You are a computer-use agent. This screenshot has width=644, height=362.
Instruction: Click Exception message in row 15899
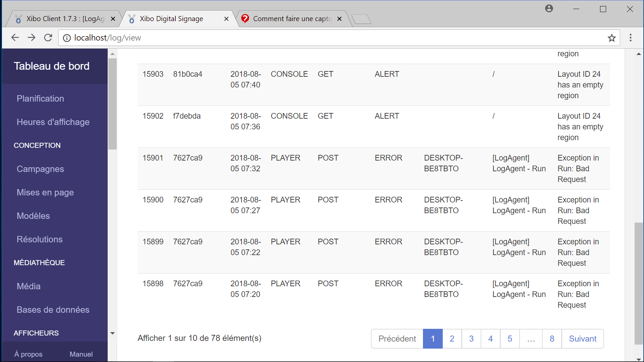(x=578, y=252)
